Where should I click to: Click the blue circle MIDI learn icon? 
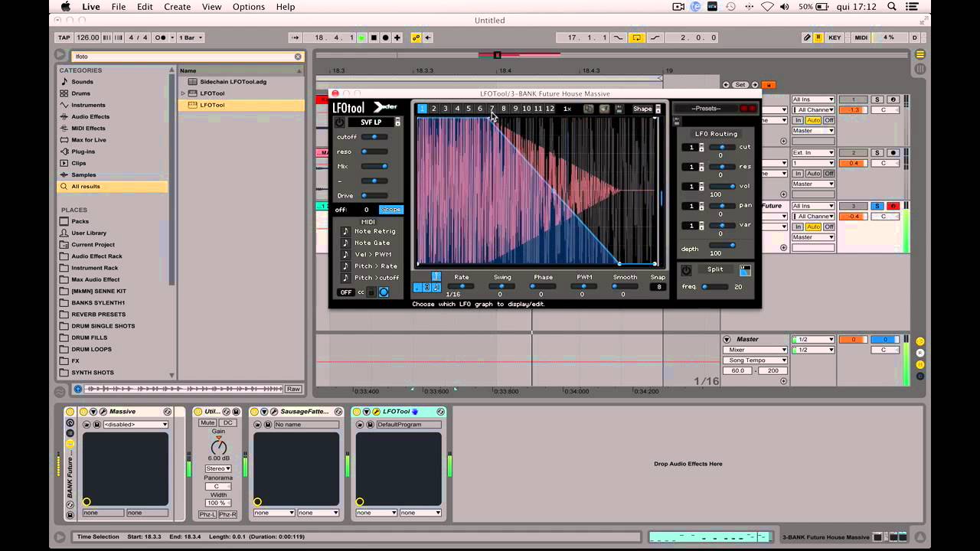point(384,292)
